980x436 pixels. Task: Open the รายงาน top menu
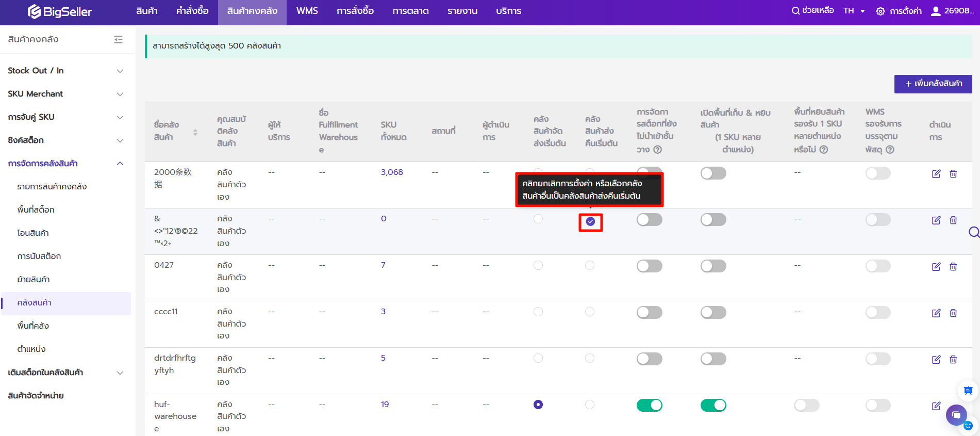tap(462, 11)
